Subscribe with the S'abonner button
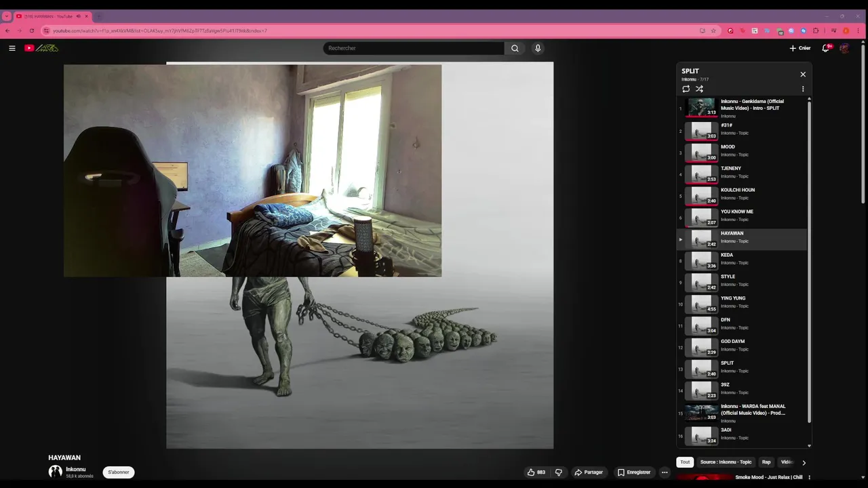Screen dimensions: 868x488 (x=119, y=472)
